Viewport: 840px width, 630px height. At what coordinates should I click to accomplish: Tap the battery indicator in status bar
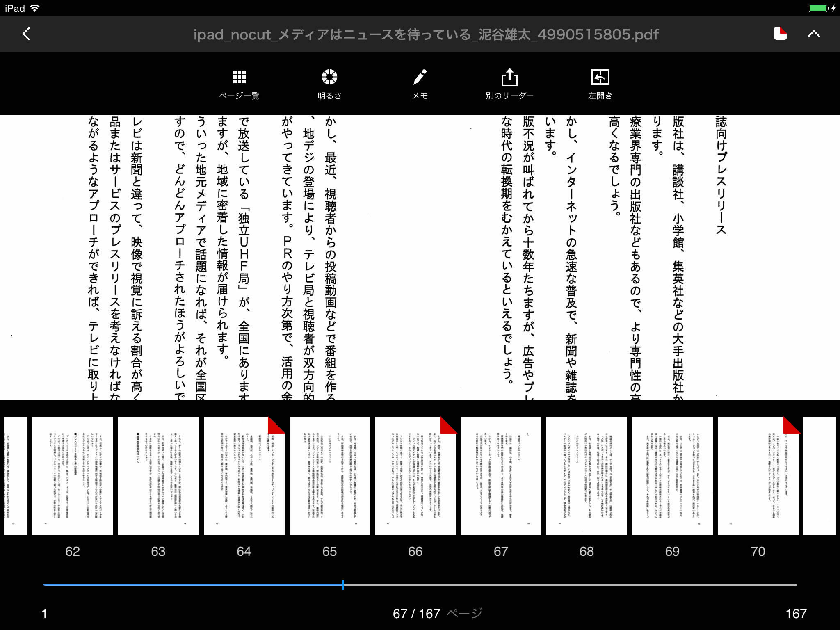819,8
